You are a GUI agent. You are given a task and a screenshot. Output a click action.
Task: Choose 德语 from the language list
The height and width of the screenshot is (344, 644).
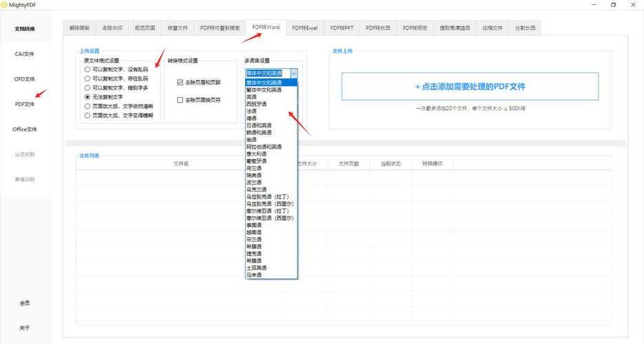[271, 118]
